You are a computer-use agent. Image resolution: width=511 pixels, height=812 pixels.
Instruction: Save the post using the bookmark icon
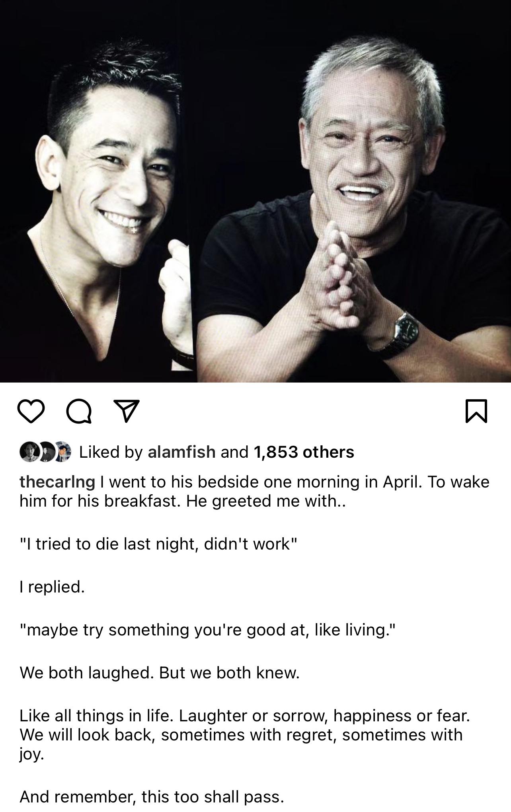(x=476, y=411)
